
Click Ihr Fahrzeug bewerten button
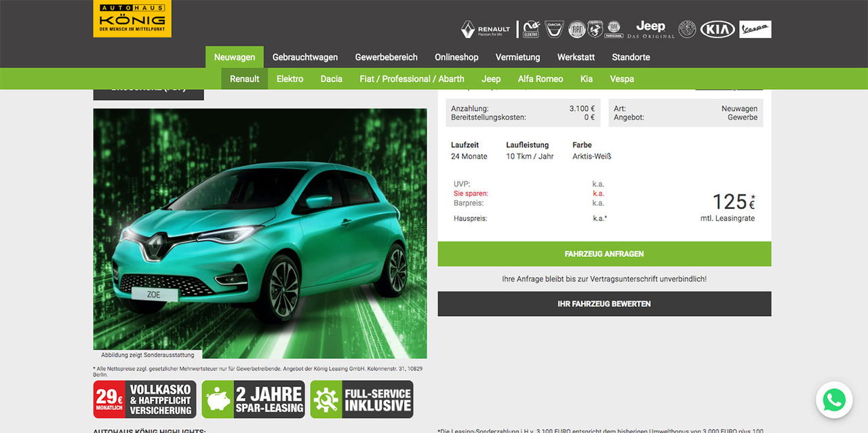click(604, 304)
